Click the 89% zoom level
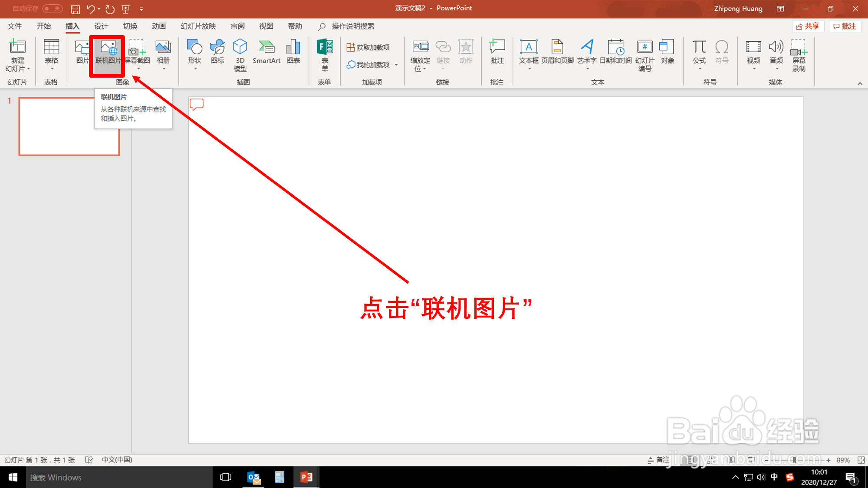 (843, 460)
